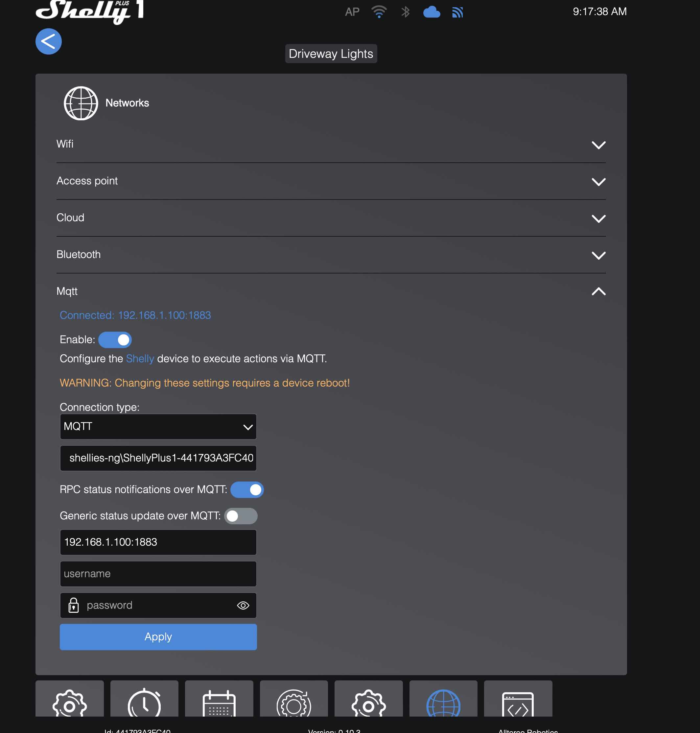Click the Connected: 192.168.1.100:1883 status text
Screen dimensions: 700x733
click(135, 315)
